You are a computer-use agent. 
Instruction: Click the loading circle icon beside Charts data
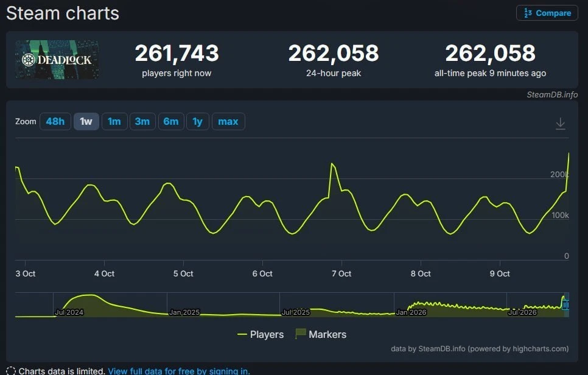coord(11,371)
